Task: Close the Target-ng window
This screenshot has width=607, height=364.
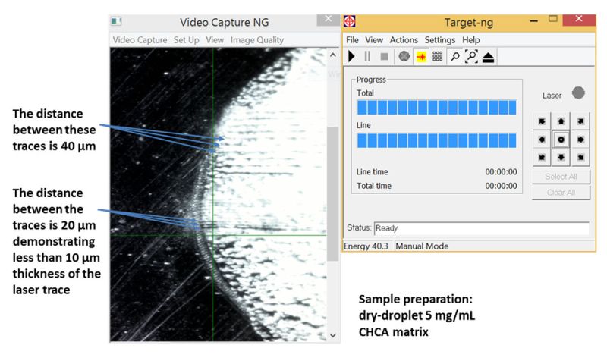Action: 579,20
